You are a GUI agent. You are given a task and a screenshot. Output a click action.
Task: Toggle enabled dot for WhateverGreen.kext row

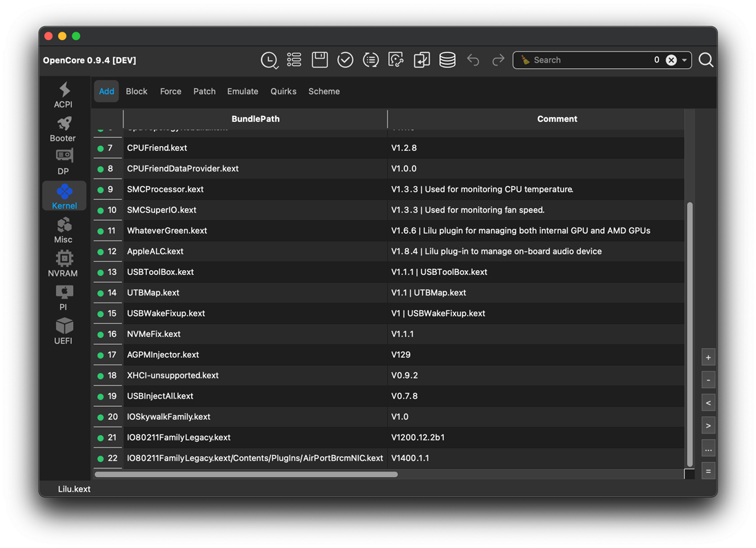pyautogui.click(x=100, y=232)
